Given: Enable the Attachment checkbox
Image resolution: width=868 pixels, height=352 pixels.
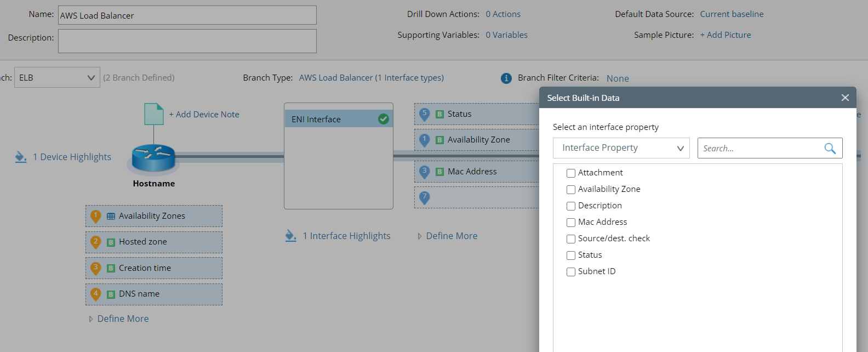Looking at the screenshot, I should tap(571, 173).
